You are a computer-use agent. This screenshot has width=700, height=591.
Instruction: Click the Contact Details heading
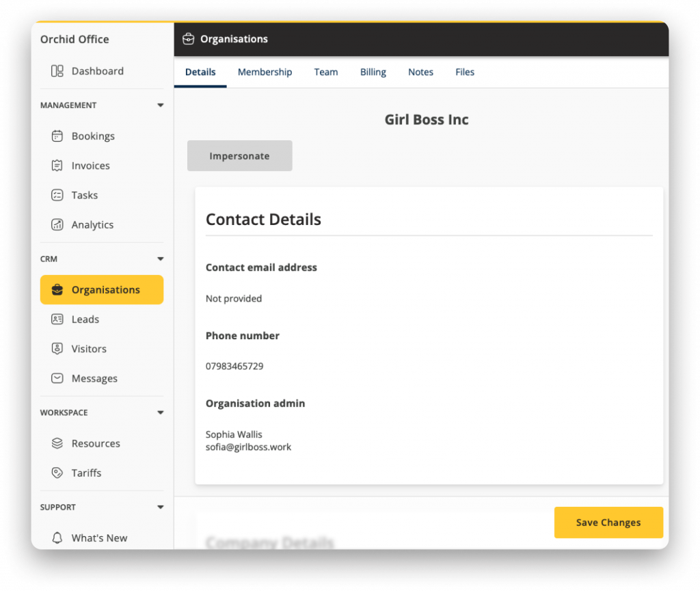point(263,220)
